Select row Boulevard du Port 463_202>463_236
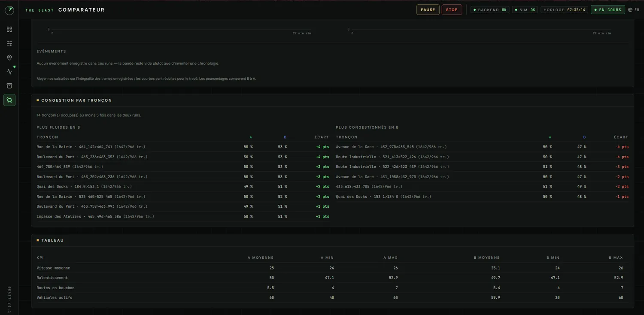The height and width of the screenshot is (315, 644). (x=183, y=176)
